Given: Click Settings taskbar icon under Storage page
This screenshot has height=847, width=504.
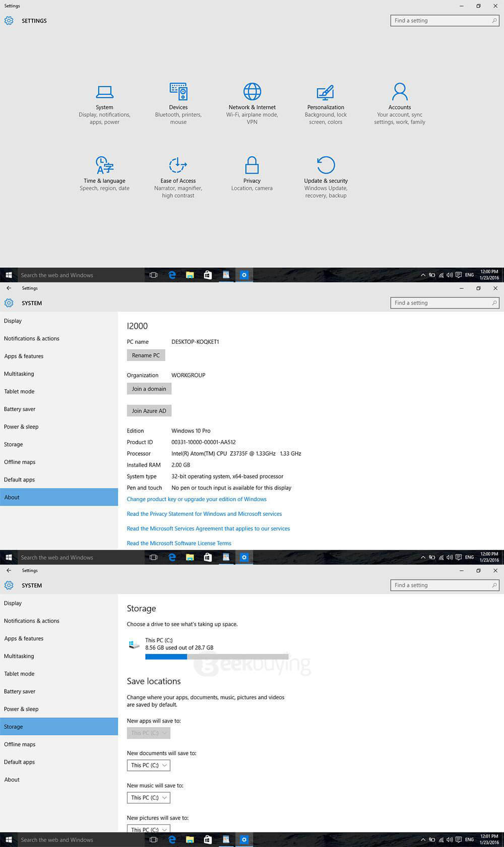Looking at the screenshot, I should (x=244, y=840).
